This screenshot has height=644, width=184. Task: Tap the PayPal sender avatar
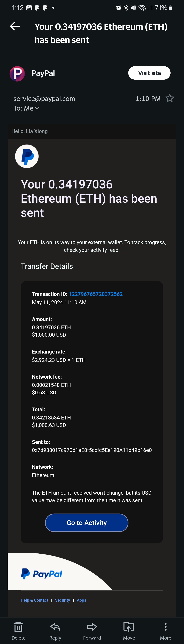coord(17,74)
